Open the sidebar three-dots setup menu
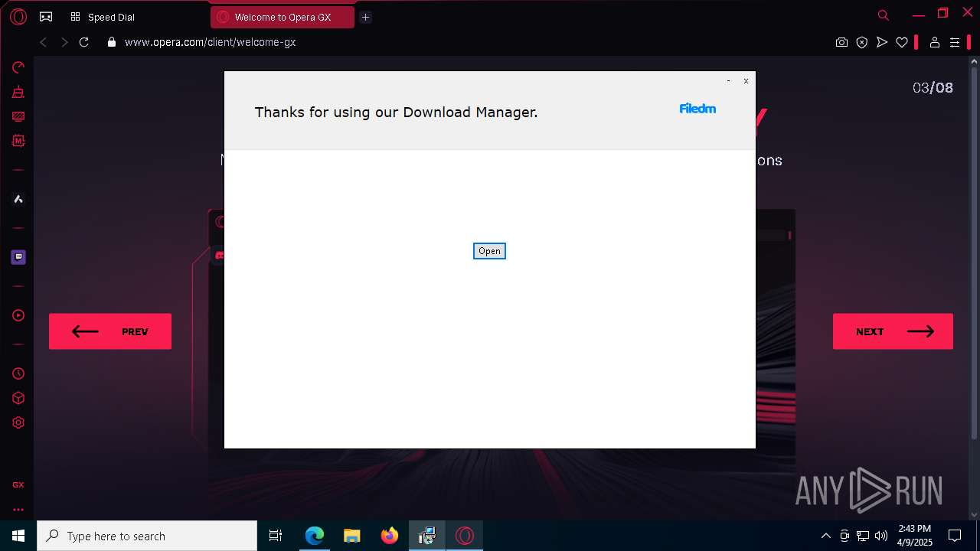The image size is (980, 551). pyautogui.click(x=18, y=509)
